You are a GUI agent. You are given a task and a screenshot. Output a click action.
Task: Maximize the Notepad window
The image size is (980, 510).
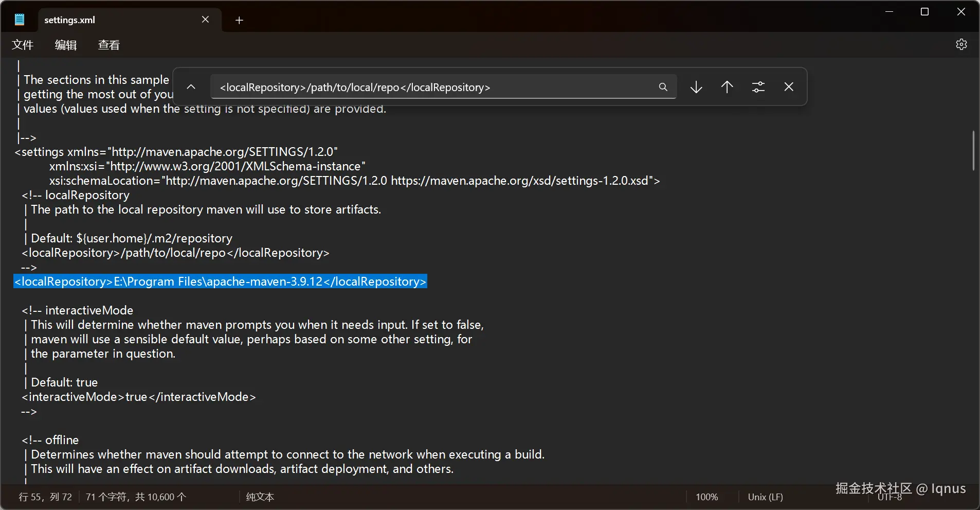coord(924,12)
